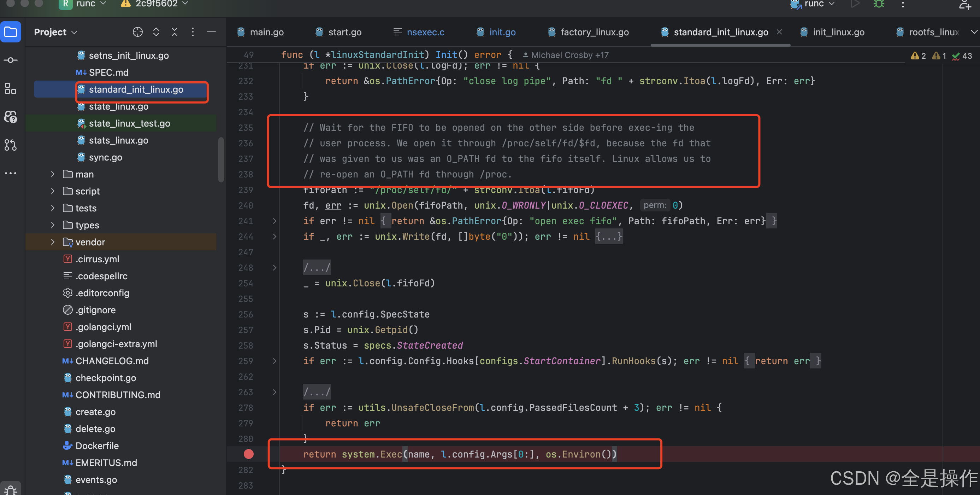Hide the Project tool window folder button

point(11,32)
